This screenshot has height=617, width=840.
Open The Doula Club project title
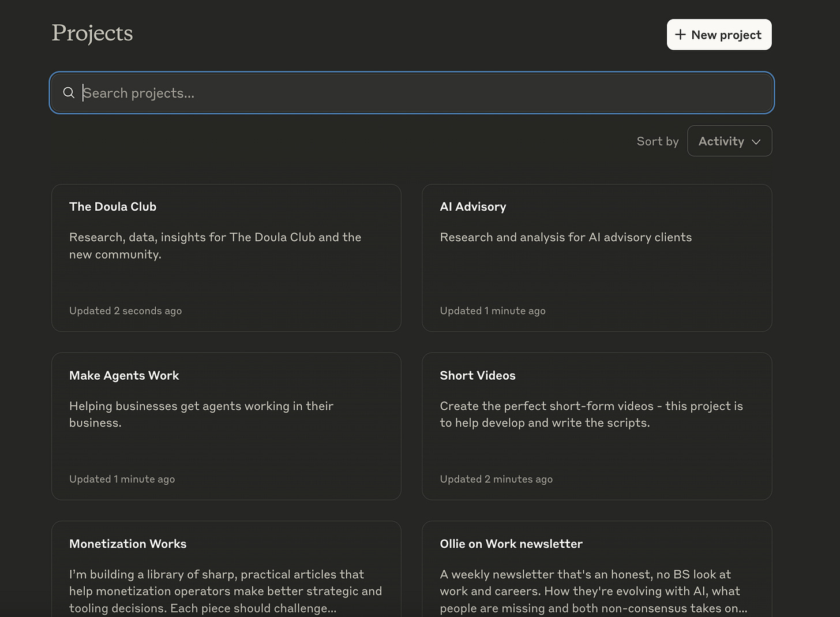point(112,207)
